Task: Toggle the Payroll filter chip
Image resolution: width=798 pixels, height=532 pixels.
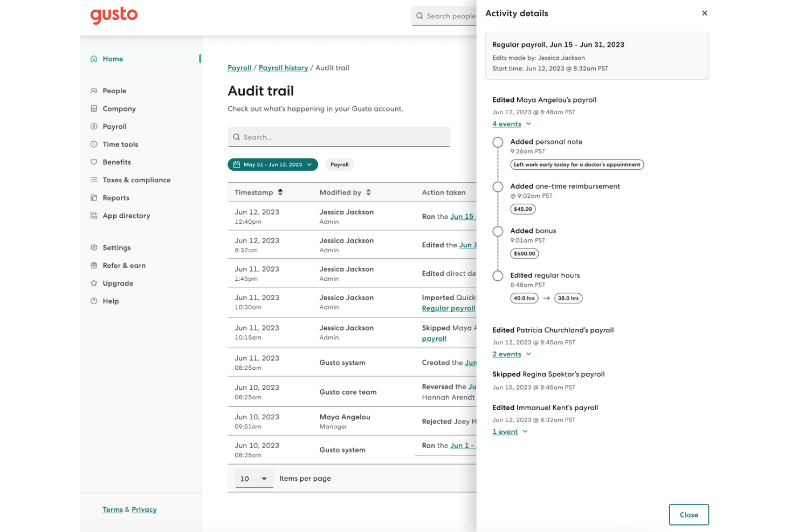Action: click(x=339, y=165)
